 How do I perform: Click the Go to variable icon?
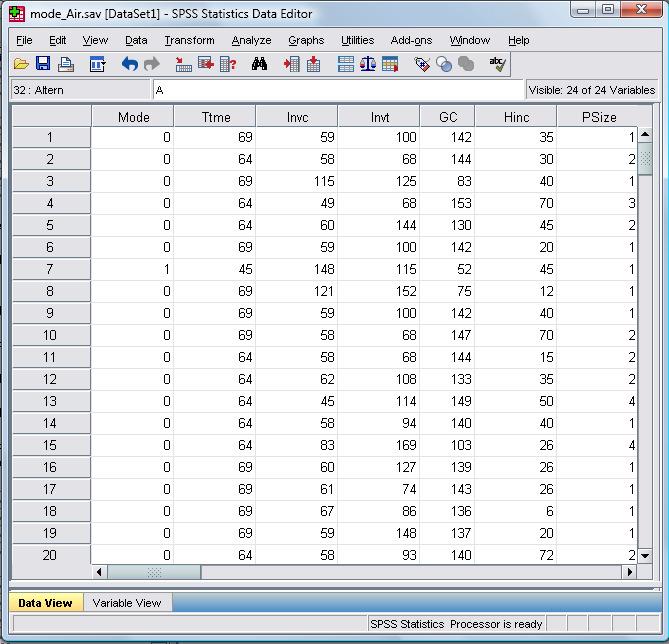pos(206,64)
